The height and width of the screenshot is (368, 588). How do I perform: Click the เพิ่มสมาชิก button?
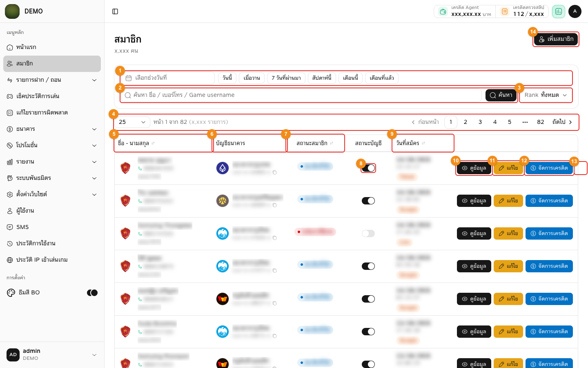coord(556,39)
